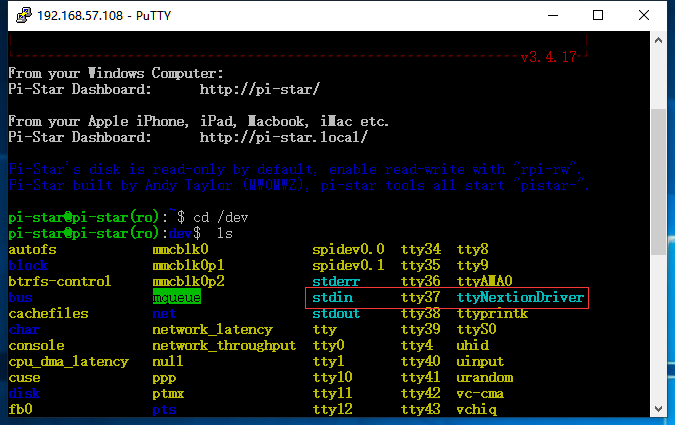Image resolution: width=675 pixels, height=425 pixels.
Task: Click the urandom device entry
Action: (485, 377)
